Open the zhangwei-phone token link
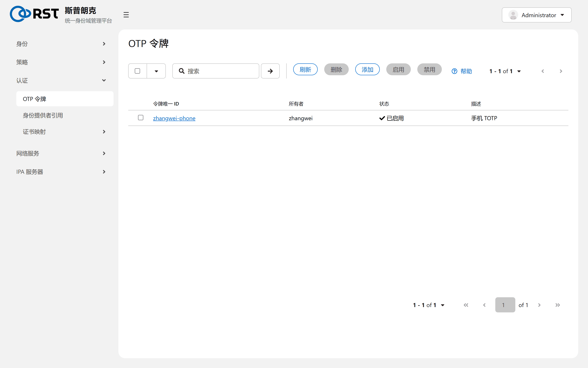This screenshot has height=368, width=588. pyautogui.click(x=174, y=118)
